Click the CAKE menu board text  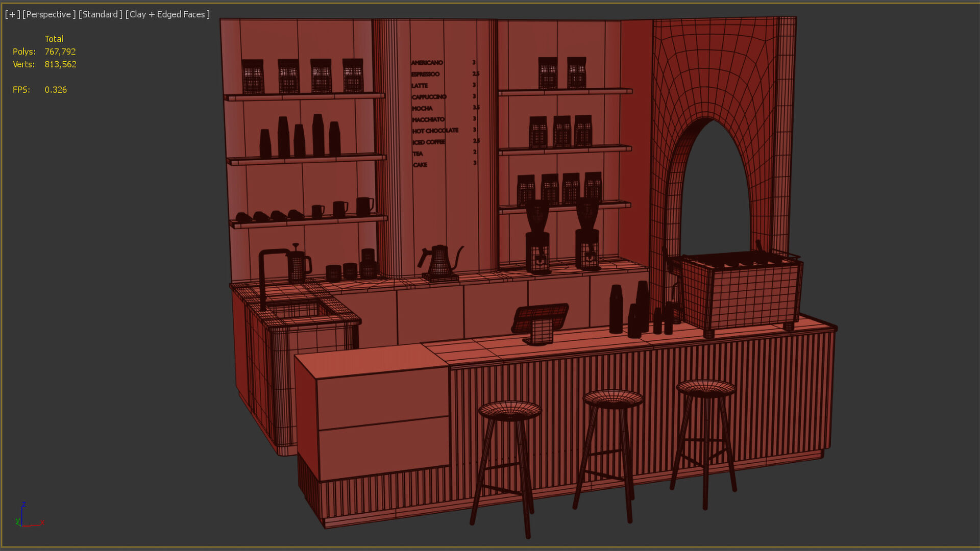click(420, 165)
